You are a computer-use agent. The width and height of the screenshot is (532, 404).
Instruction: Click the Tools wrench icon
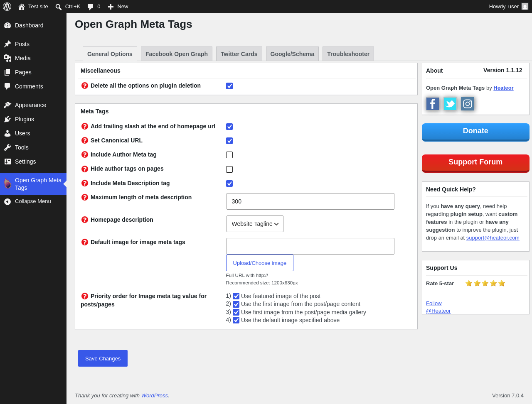[7, 147]
